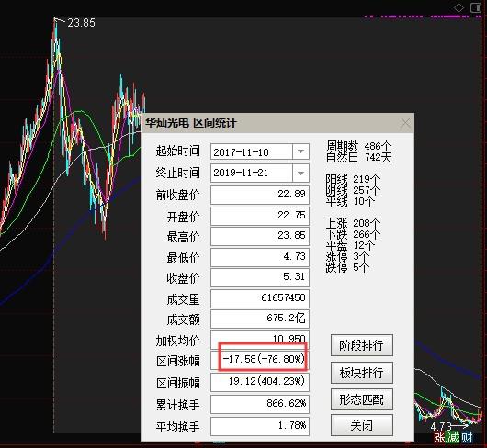Click the 成交额 value field
This screenshot has height=448, width=487.
pos(260,319)
